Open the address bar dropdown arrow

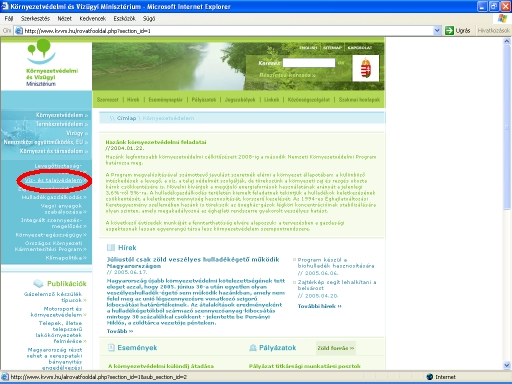(437, 31)
